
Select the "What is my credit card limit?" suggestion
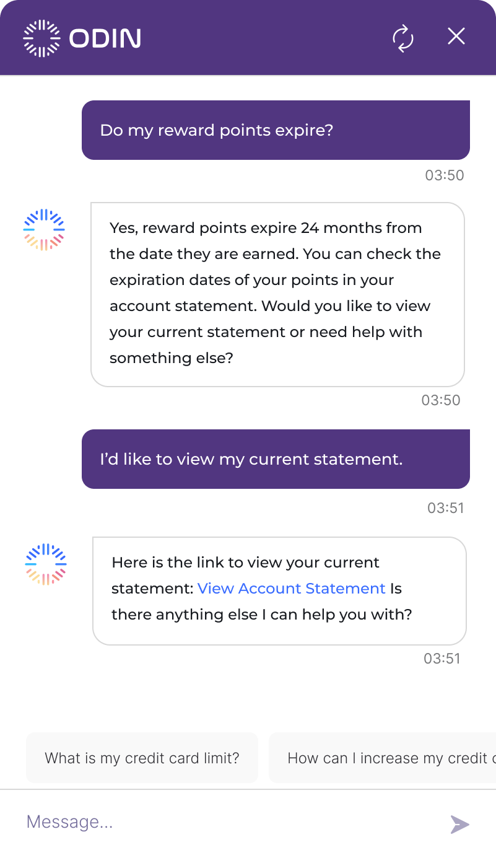[142, 758]
